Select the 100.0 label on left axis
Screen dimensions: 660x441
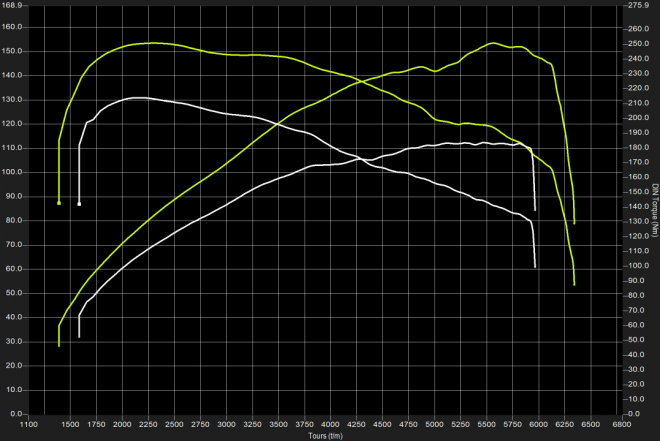(13, 173)
